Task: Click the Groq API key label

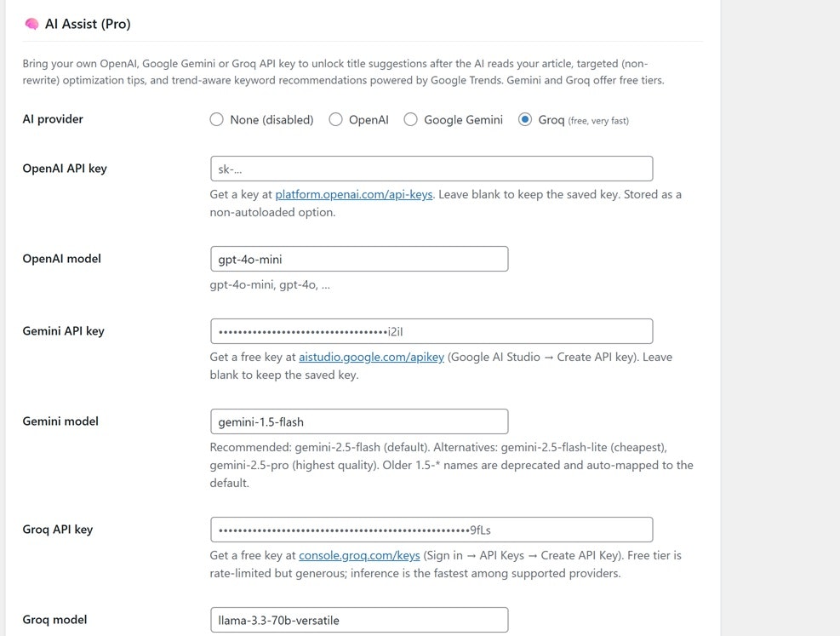Action: [x=58, y=530]
